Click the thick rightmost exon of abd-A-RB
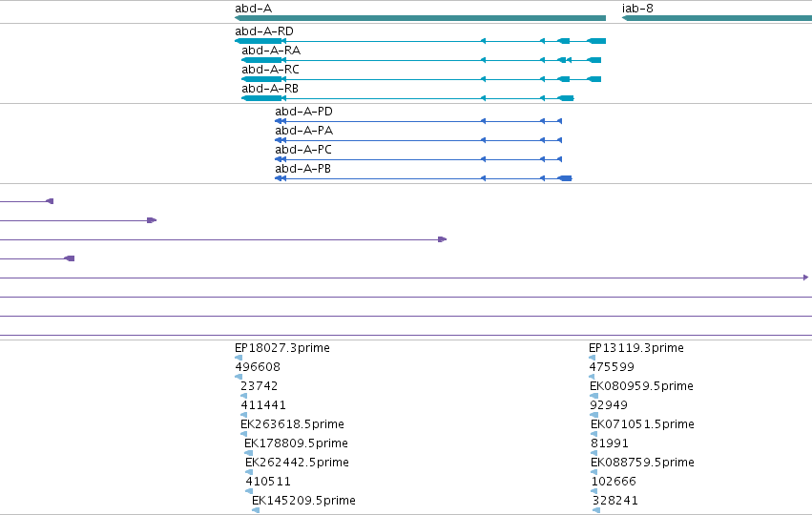This screenshot has height=515, width=812. click(x=566, y=98)
